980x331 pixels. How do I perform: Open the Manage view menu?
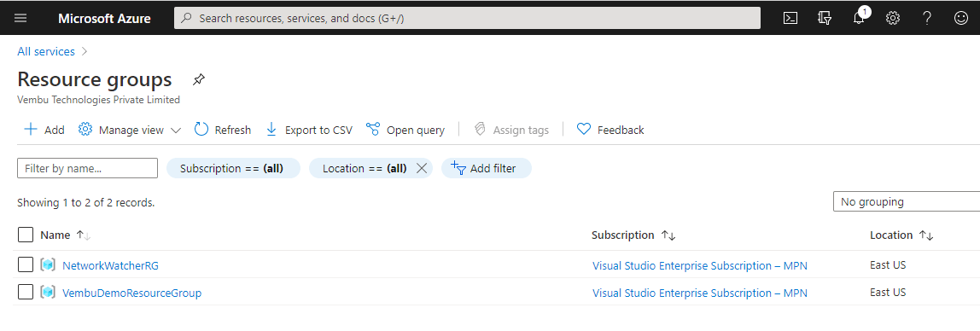pyautogui.click(x=130, y=130)
